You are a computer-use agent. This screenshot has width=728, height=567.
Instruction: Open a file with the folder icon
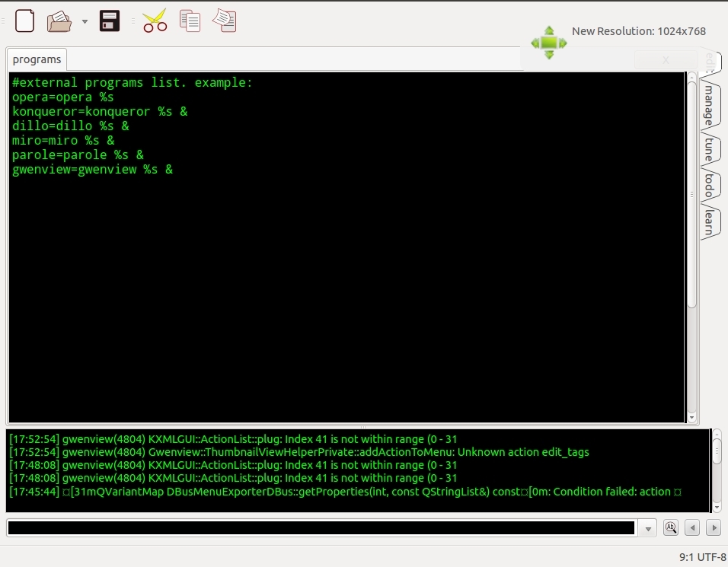(x=59, y=21)
